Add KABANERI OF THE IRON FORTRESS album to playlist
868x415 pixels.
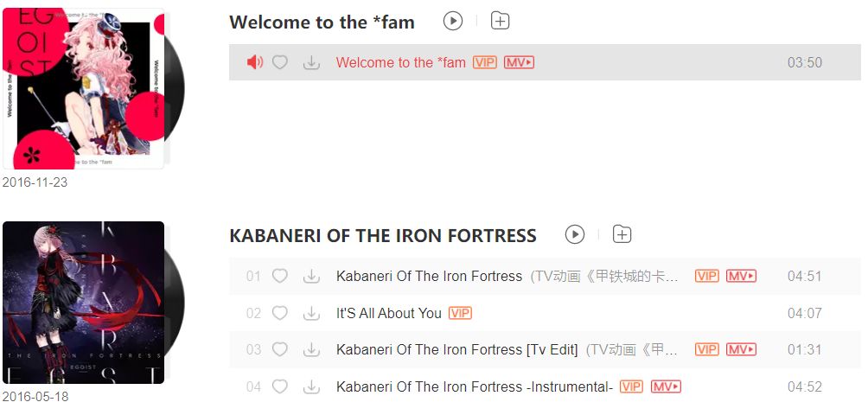622,234
